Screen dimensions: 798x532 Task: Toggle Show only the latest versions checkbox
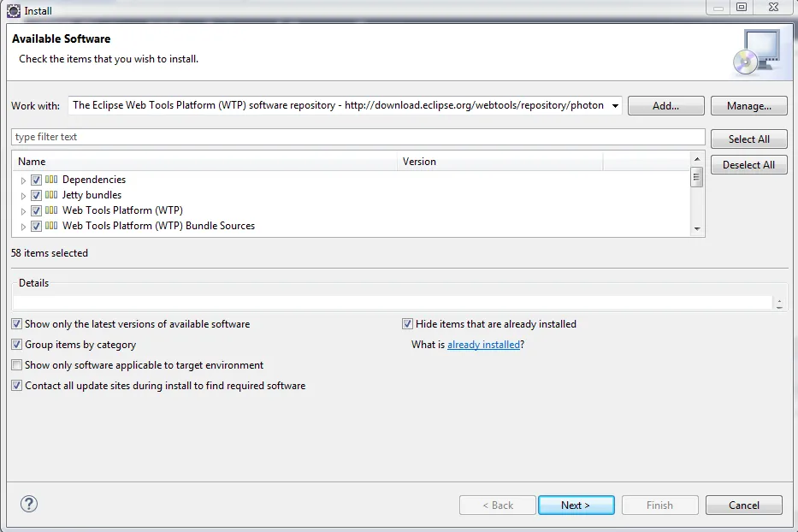tap(17, 324)
